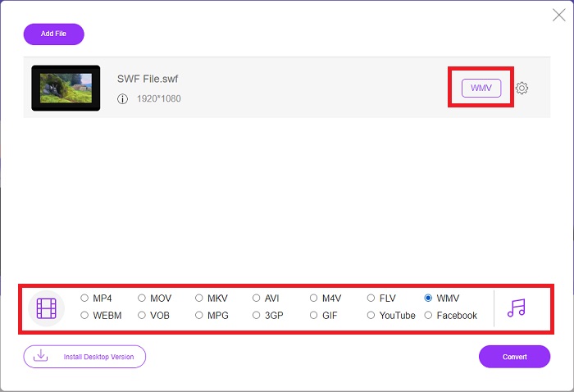The height and width of the screenshot is (392, 574).
Task: Click Install Desktop Version button
Action: pyautogui.click(x=84, y=357)
